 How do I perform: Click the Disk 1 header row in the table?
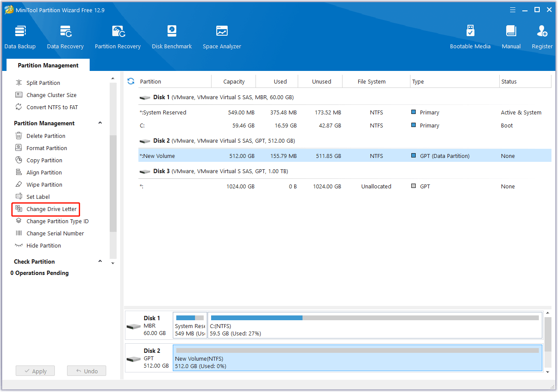345,97
